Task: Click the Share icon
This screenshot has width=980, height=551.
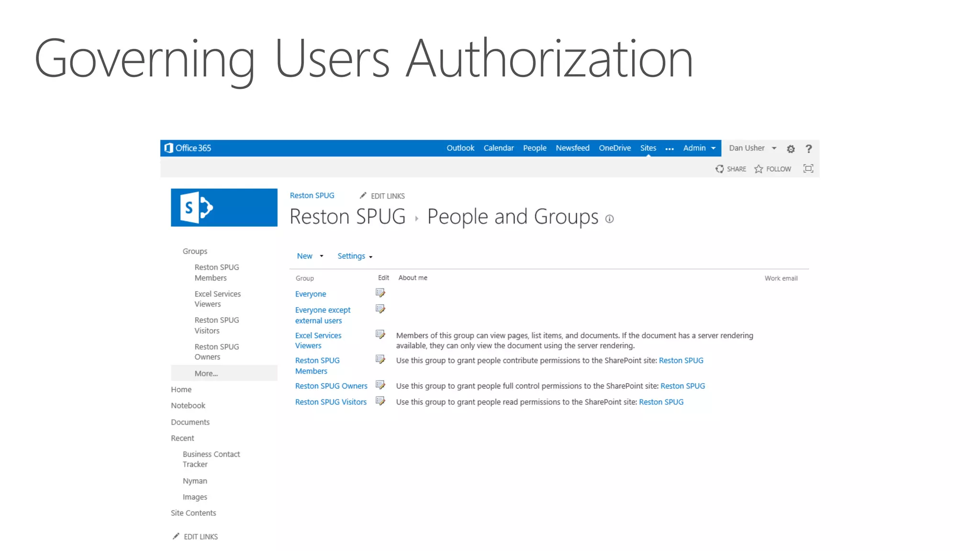Action: pyautogui.click(x=720, y=169)
